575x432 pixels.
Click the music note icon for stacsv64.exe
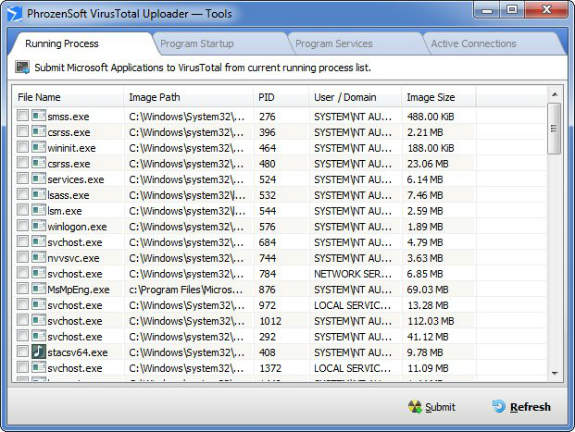(39, 352)
